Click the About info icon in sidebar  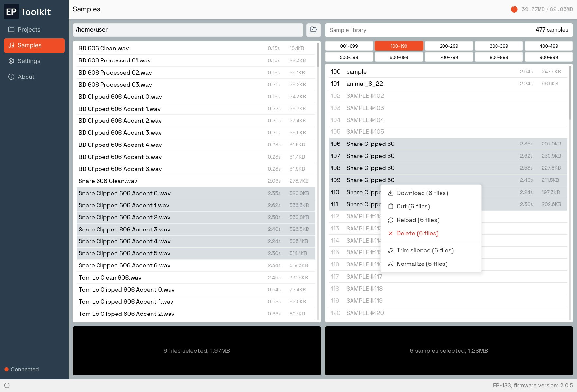click(11, 77)
